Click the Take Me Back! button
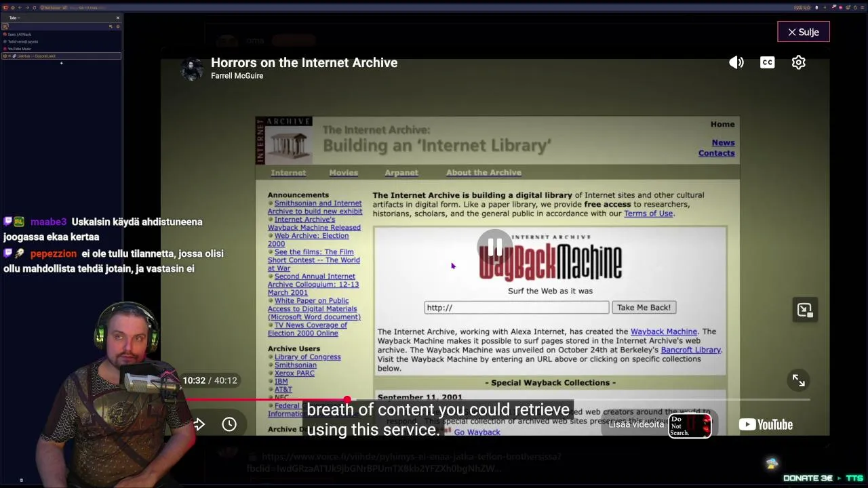 click(x=644, y=308)
